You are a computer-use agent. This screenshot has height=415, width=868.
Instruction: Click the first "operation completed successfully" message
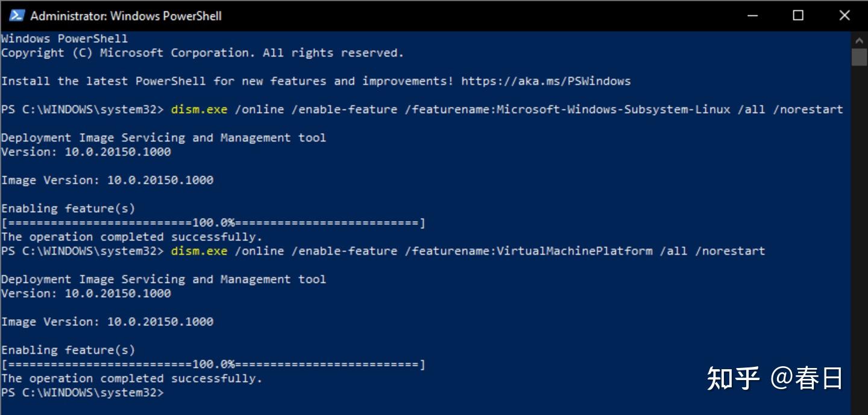point(131,237)
